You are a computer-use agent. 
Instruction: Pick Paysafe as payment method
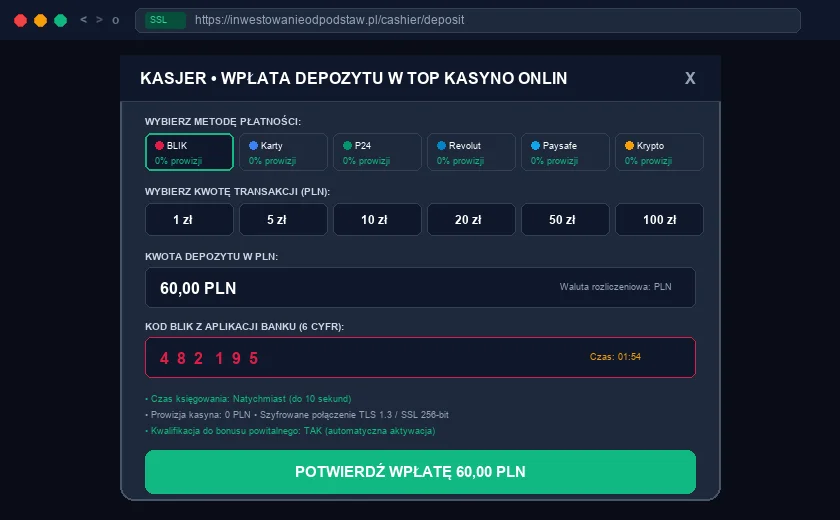(x=565, y=152)
